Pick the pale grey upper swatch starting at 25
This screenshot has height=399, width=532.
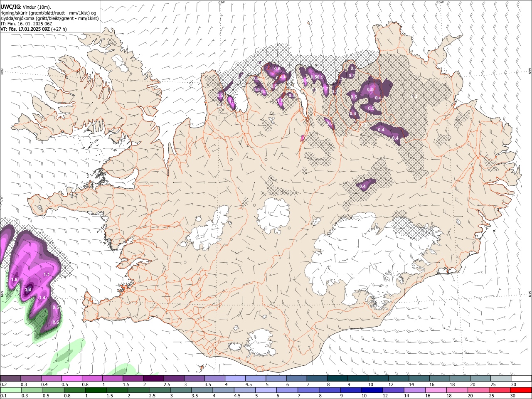501,379
